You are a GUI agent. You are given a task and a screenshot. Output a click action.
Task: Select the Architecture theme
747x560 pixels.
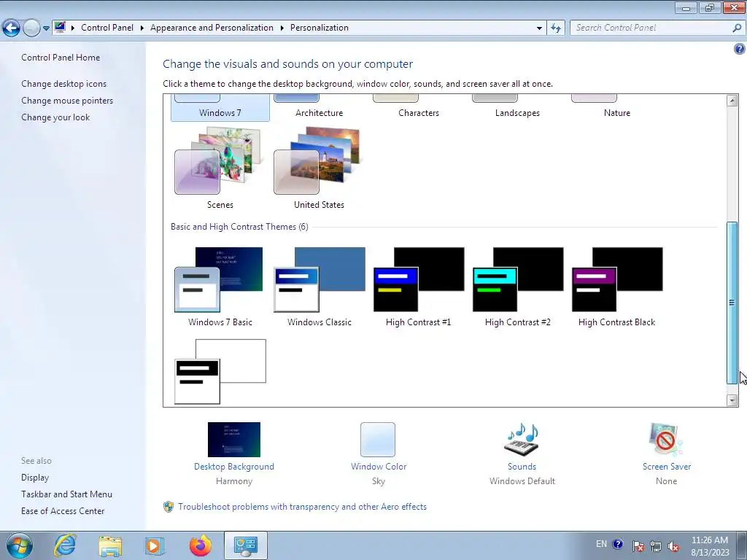point(320,113)
